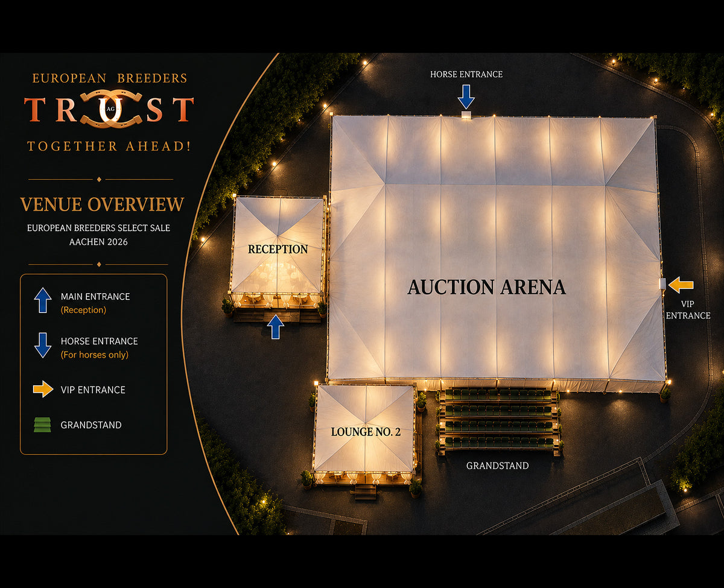Click the blue Main Entrance arrow in legend
Viewport: 724px width, 588px height.
(x=43, y=300)
